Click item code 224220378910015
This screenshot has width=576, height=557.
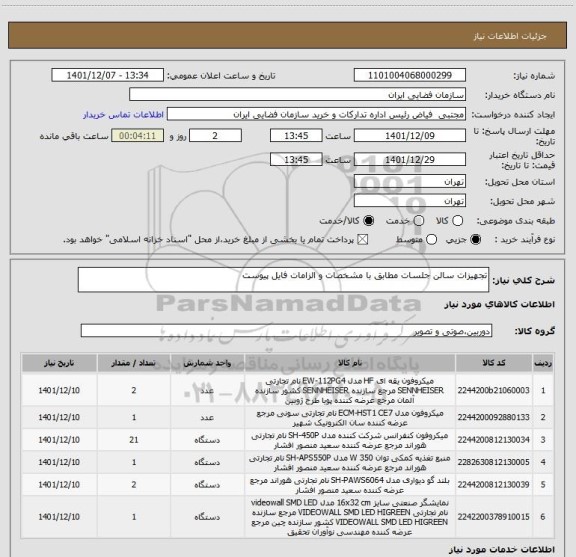(x=494, y=517)
